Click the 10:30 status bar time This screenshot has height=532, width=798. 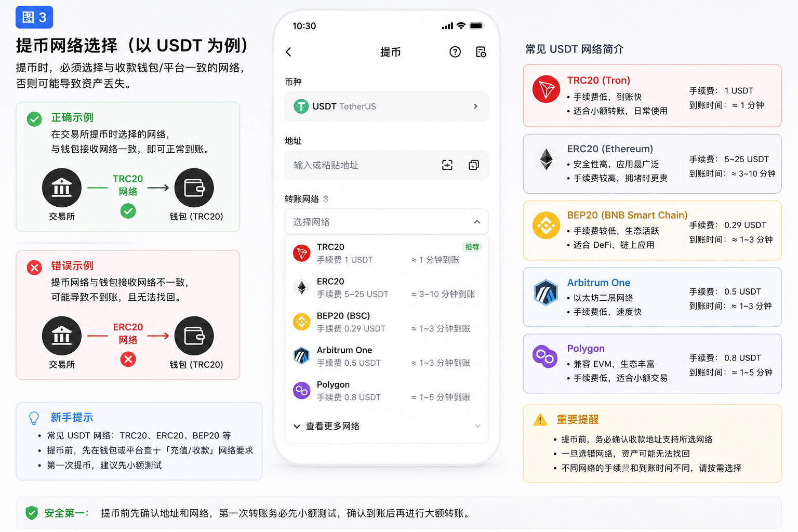point(304,26)
